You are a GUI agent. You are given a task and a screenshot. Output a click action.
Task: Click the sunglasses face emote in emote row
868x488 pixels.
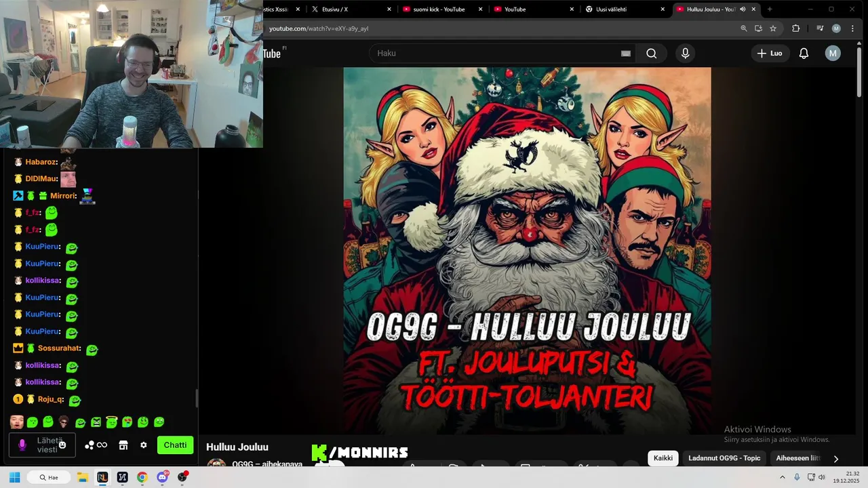pyautogui.click(x=64, y=422)
